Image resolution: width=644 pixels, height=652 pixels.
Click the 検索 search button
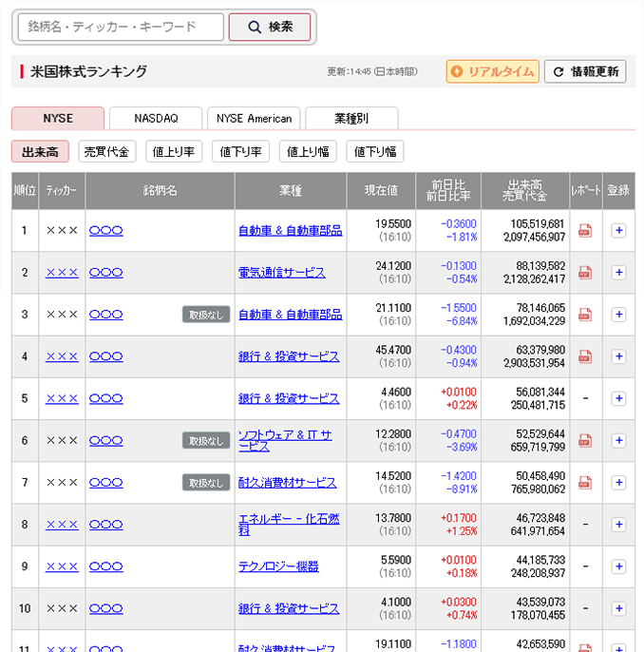pyautogui.click(x=270, y=28)
